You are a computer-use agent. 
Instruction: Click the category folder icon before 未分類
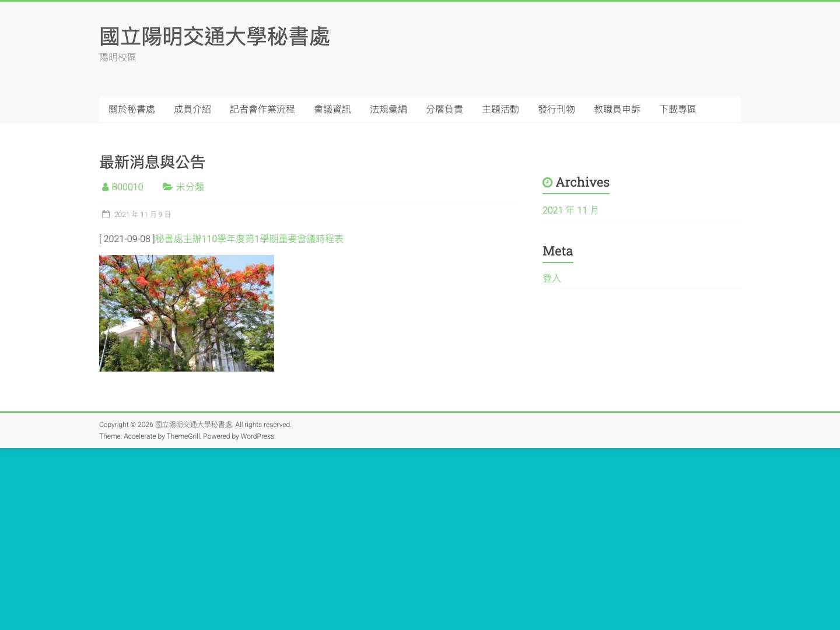[x=168, y=187]
